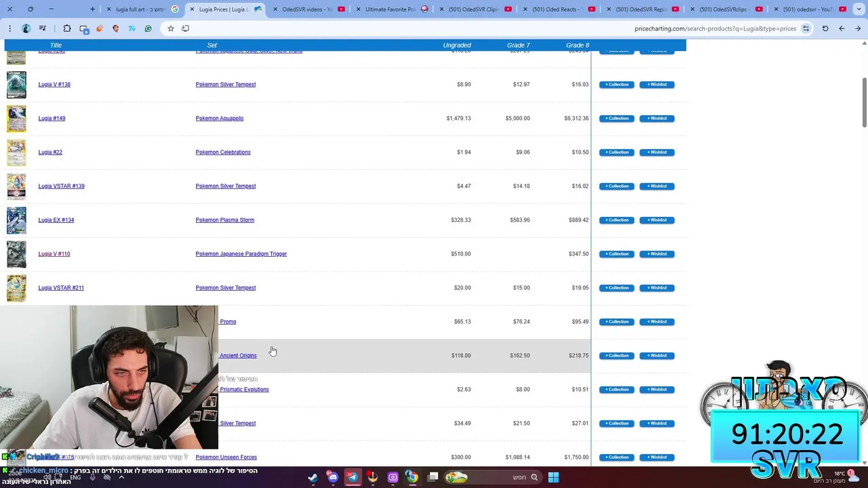Add Lugia V #138 to Collection
Image resolution: width=868 pixels, height=488 pixels.
(616, 85)
